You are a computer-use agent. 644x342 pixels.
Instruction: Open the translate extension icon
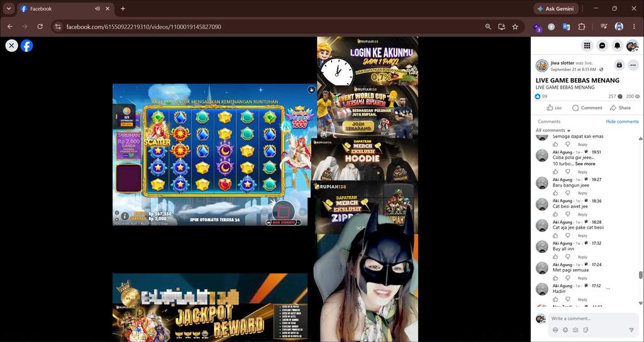(x=567, y=26)
